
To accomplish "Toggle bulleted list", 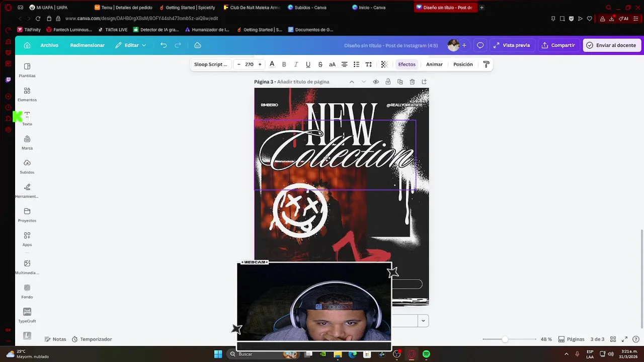I will click(356, 64).
